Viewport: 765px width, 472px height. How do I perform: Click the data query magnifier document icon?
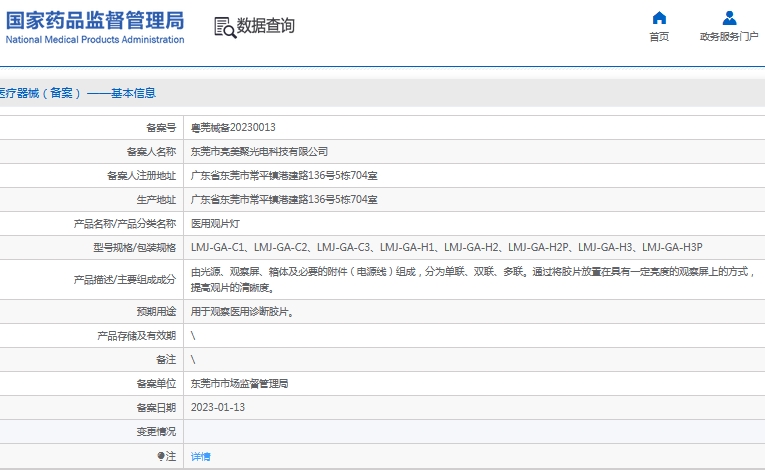pos(225,27)
